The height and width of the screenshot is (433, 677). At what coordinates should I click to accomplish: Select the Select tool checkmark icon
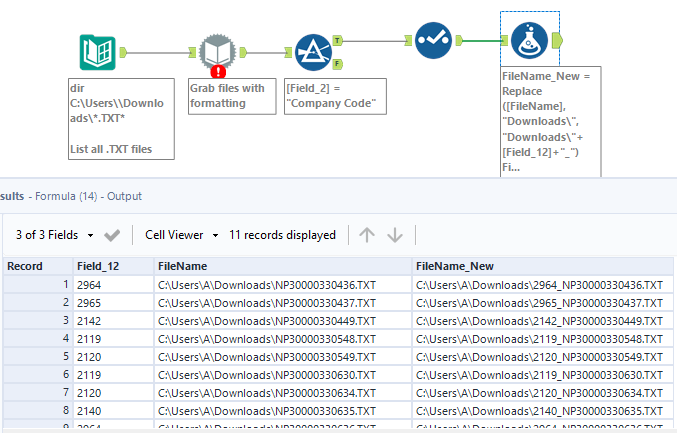(x=433, y=41)
